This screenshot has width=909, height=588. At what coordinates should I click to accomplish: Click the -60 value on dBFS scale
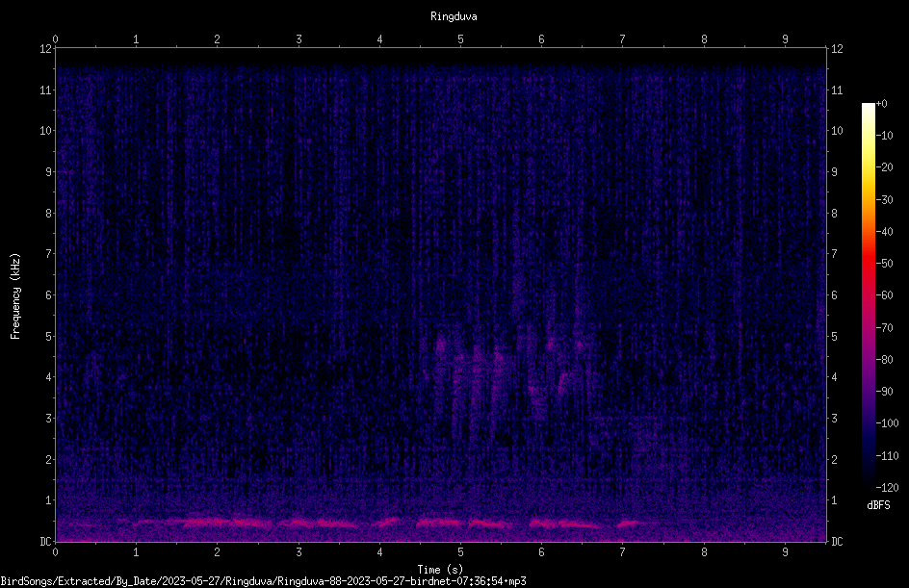tap(885, 294)
